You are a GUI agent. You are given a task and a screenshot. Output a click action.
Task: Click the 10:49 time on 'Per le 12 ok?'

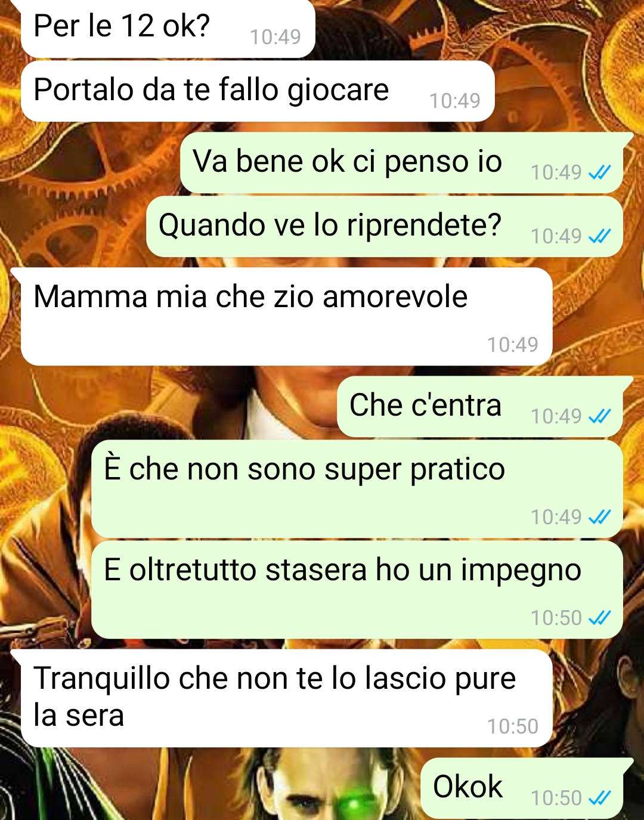pos(275,37)
